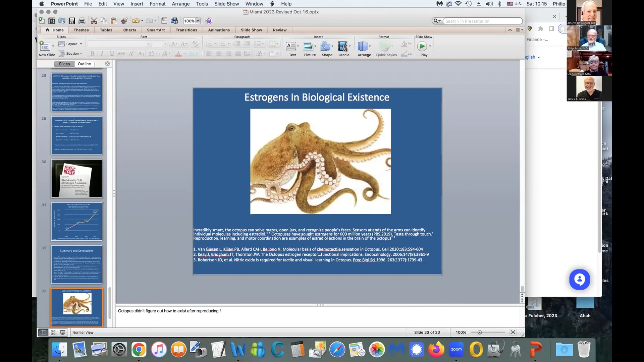Open the search options magnifier dropdown
644x362 pixels.
[x=437, y=21]
